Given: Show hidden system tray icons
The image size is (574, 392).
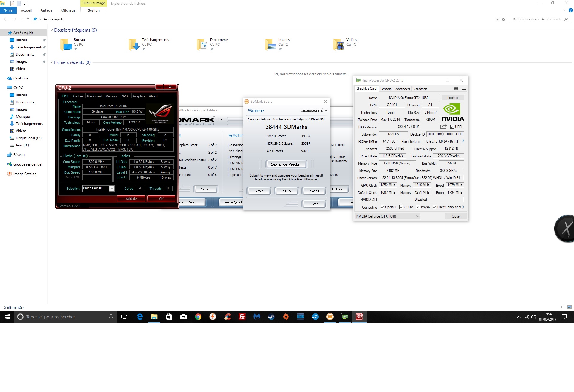Looking at the screenshot, I should pos(519,317).
